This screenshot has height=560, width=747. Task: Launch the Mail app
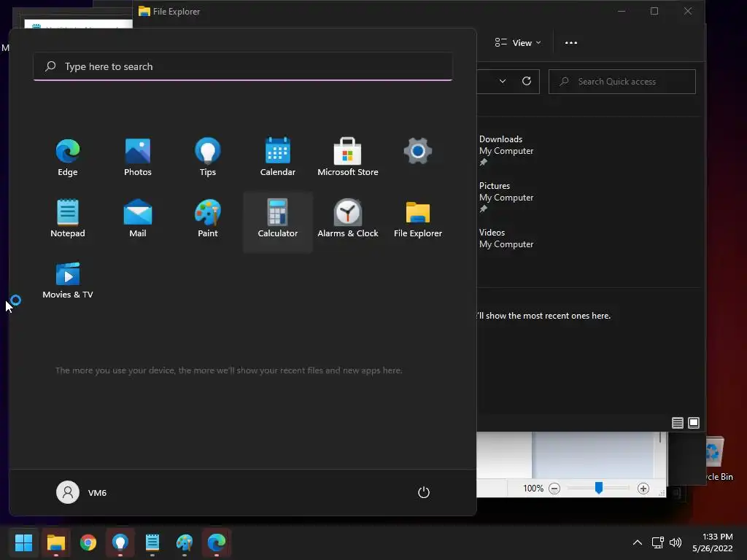click(x=138, y=219)
